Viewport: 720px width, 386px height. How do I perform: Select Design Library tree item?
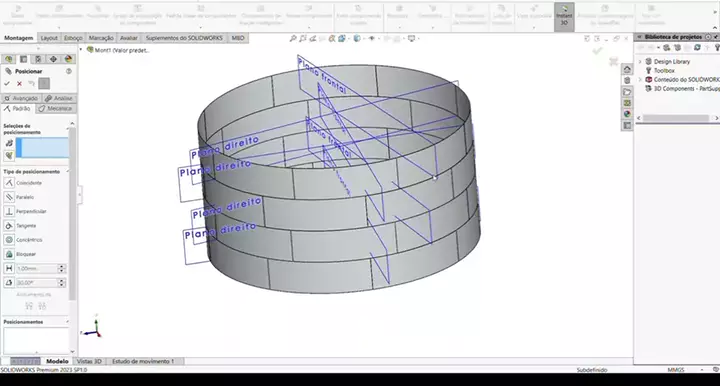coord(672,62)
